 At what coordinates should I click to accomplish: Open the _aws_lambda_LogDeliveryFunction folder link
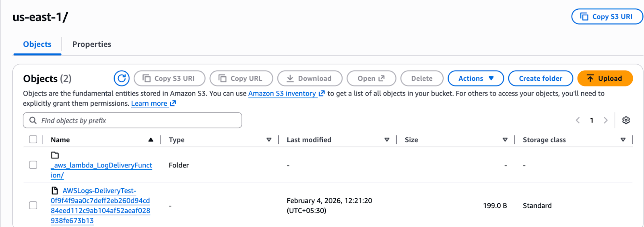point(101,170)
